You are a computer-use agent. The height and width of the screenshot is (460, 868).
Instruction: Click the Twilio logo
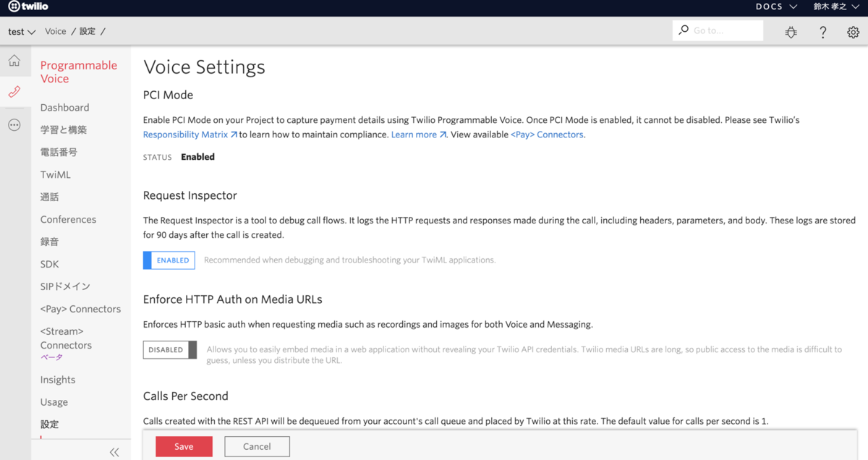(x=28, y=7)
